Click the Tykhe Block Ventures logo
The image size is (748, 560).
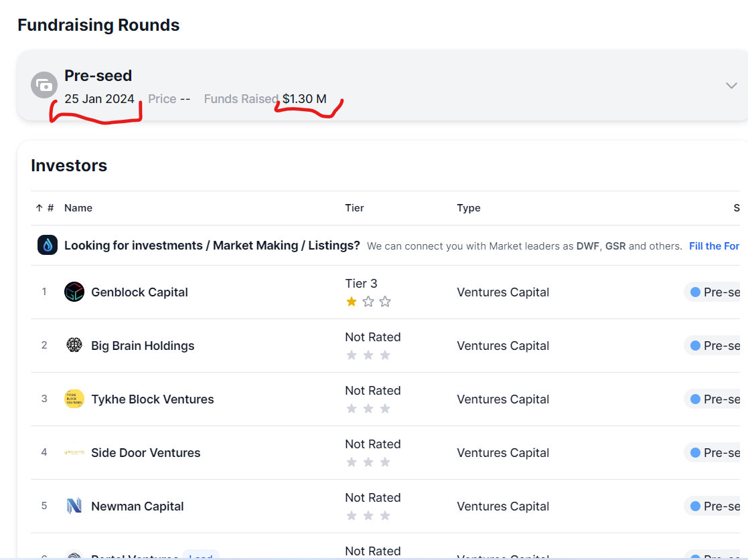(74, 399)
